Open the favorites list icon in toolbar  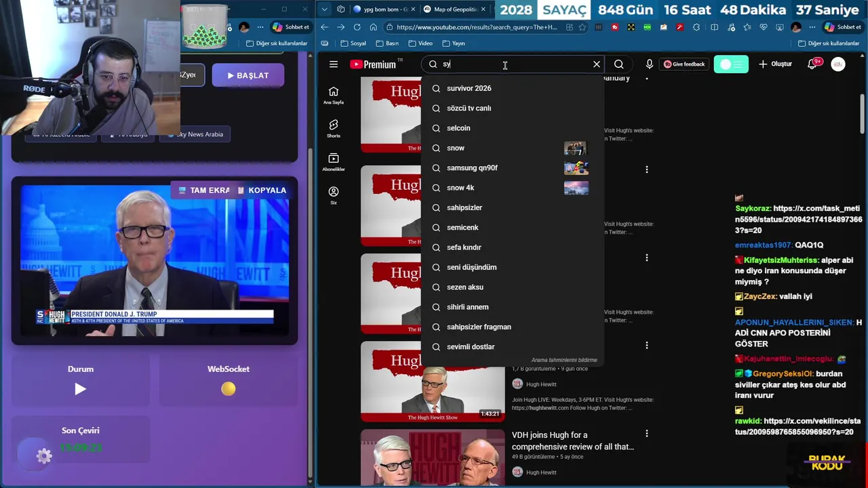coord(747,27)
